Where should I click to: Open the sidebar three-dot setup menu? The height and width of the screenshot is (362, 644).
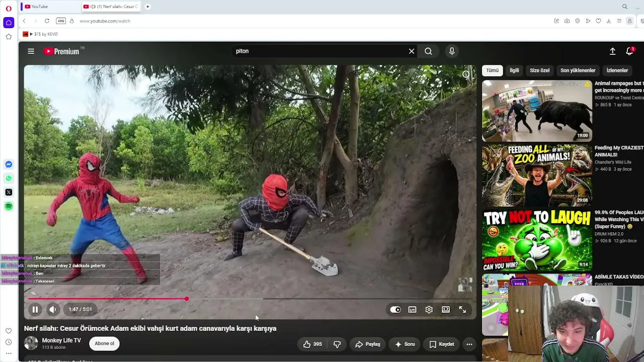[x=9, y=353]
